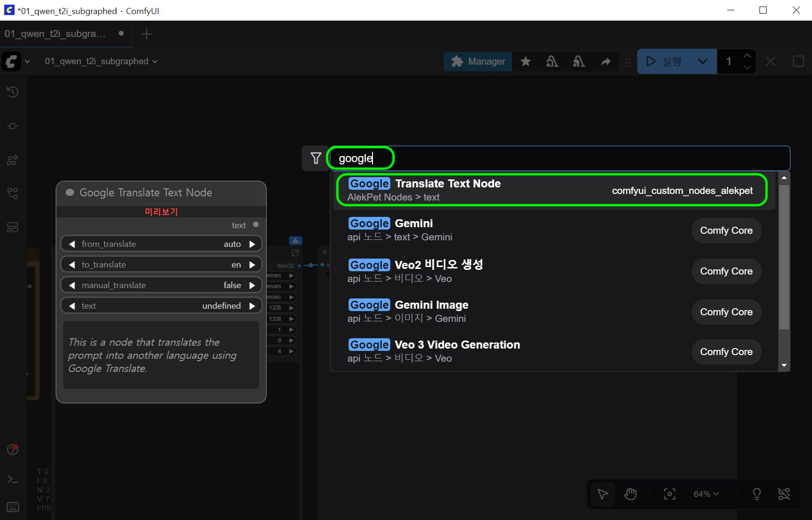Click the text output dot on preview node

click(256, 225)
